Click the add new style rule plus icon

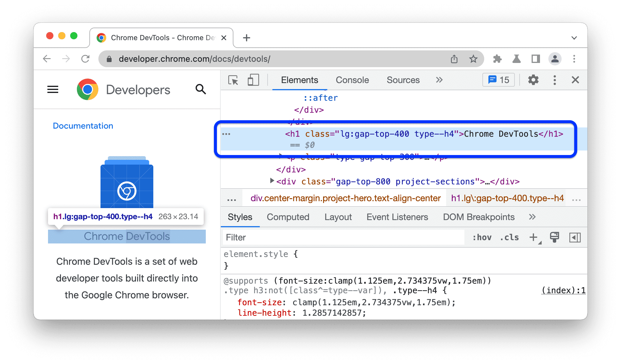coord(533,237)
